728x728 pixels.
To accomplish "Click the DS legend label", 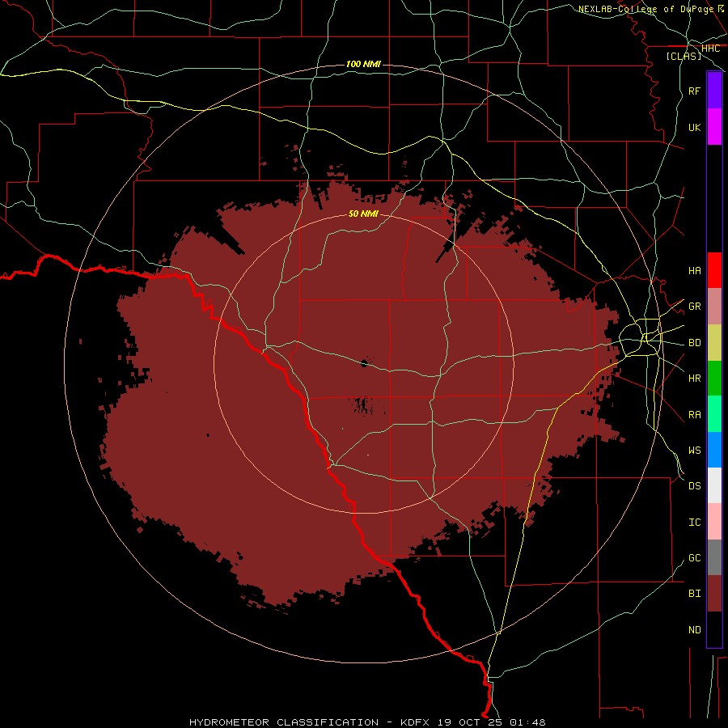I will click(694, 486).
